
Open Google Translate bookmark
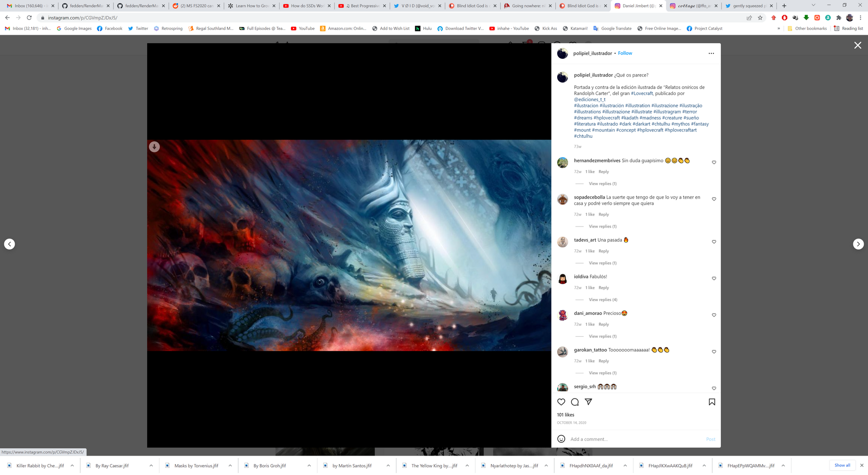pos(612,28)
